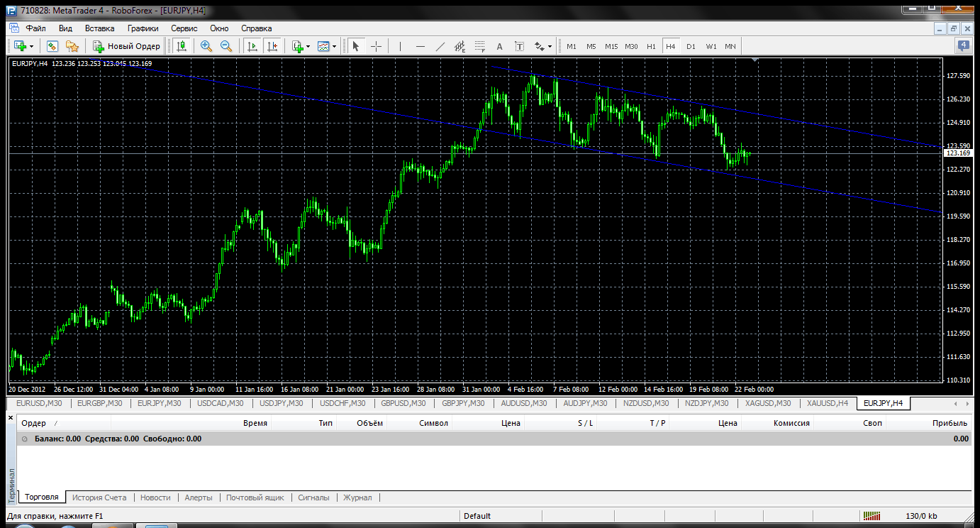The image size is (980, 528).
Task: Select the horizontal line drawing tool
Action: click(420, 46)
